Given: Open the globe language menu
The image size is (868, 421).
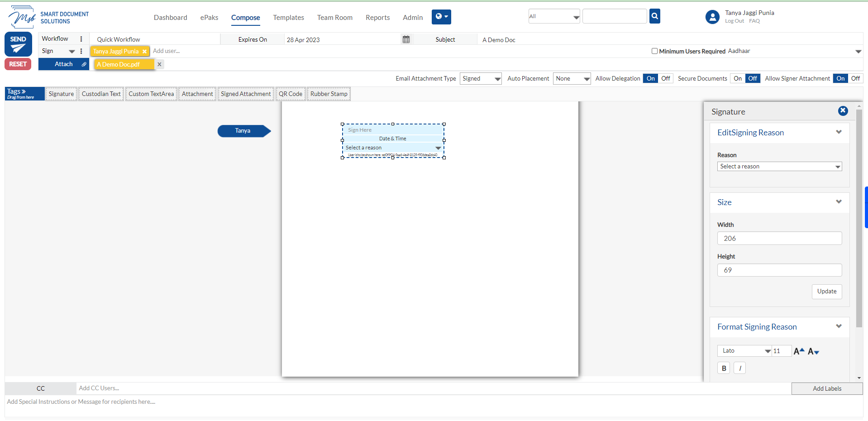Looking at the screenshot, I should (441, 17).
